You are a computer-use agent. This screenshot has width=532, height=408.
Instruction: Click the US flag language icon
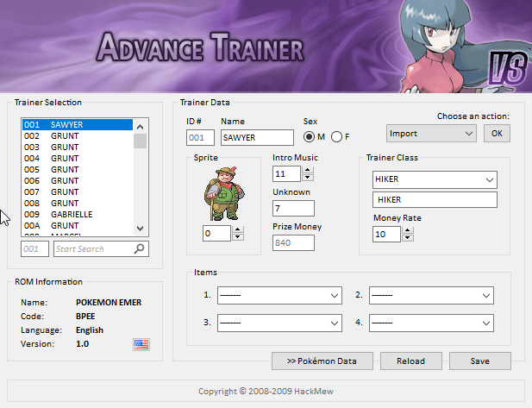coord(141,344)
